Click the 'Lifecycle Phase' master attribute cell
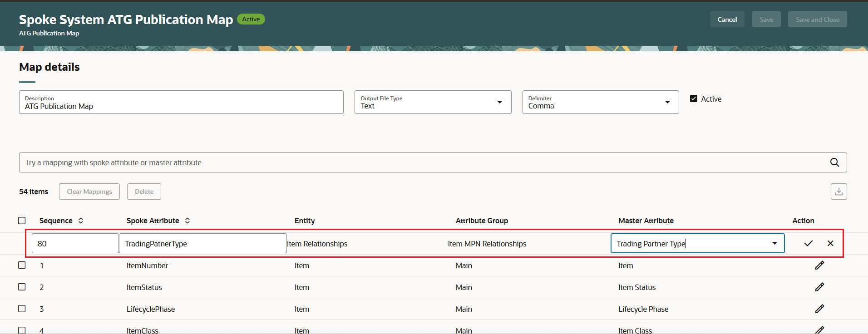The height and width of the screenshot is (334, 868). pyautogui.click(x=643, y=309)
